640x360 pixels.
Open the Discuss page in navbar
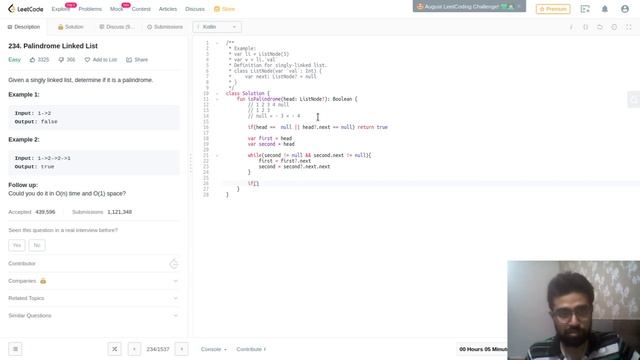pos(195,9)
